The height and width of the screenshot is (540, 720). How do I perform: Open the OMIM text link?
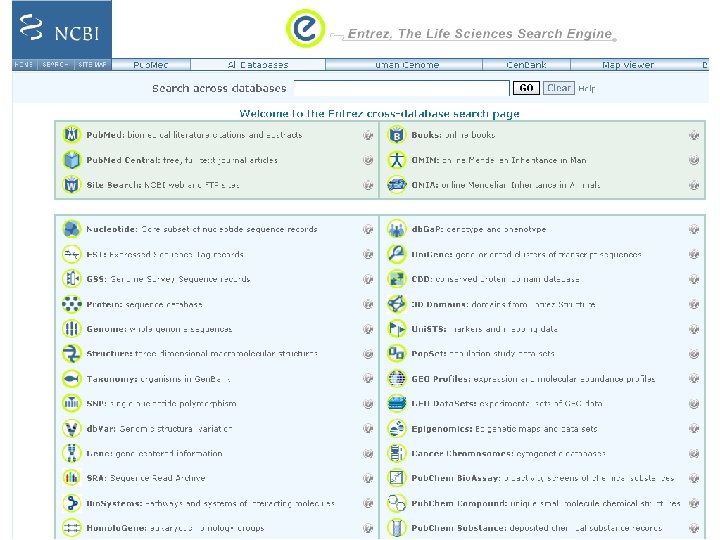[x=425, y=160]
